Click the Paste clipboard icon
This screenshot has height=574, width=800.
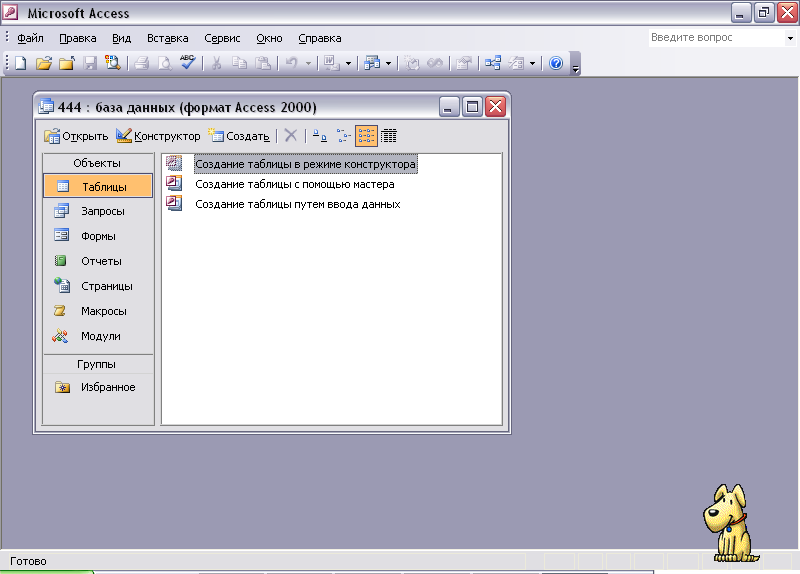pos(263,63)
